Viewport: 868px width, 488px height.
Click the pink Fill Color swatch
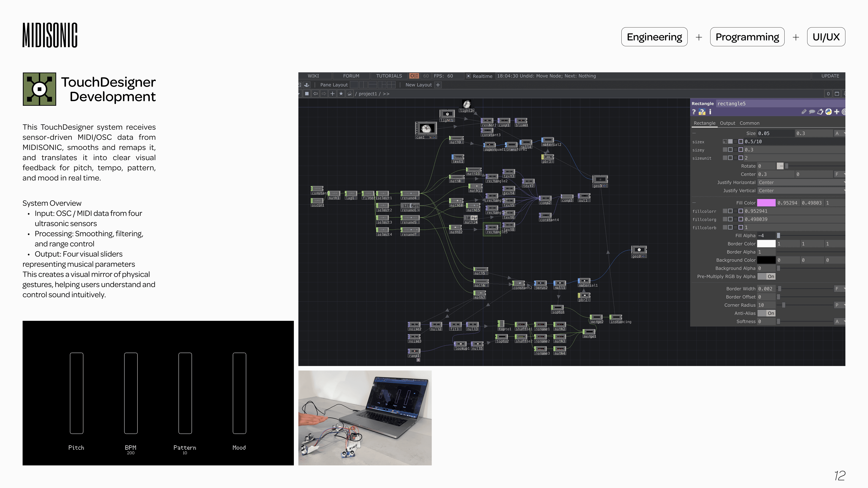(766, 203)
